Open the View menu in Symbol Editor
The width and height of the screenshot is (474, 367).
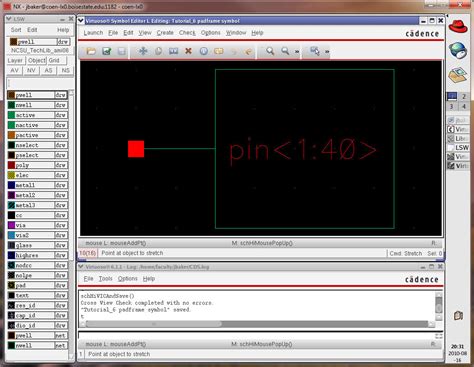(145, 33)
